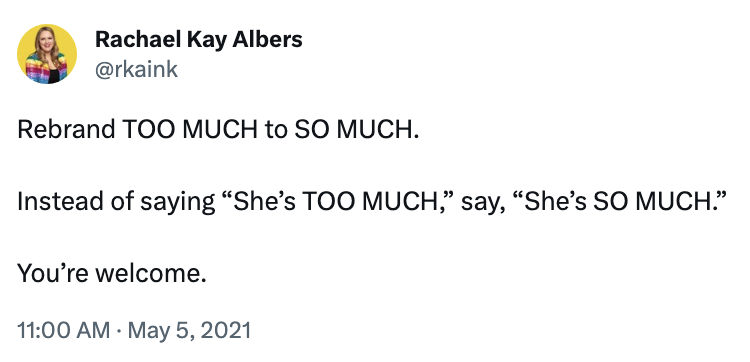Open the @rkaink handle link
The height and width of the screenshot is (362, 750).
pyautogui.click(x=137, y=70)
